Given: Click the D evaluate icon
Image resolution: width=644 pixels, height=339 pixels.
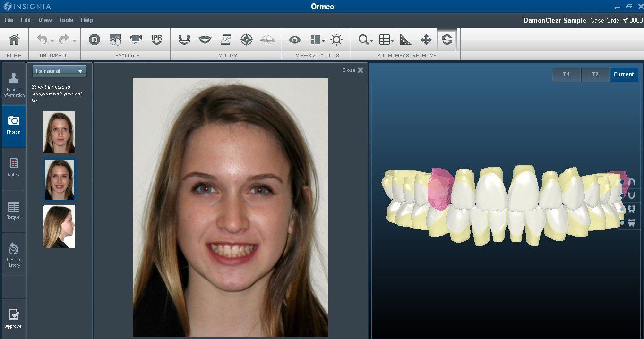Looking at the screenshot, I should [x=94, y=40].
